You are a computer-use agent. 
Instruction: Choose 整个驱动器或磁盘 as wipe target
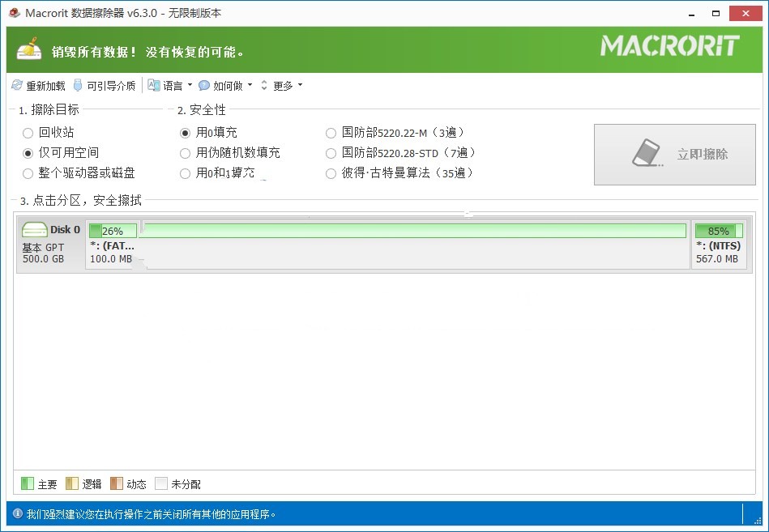coord(28,173)
